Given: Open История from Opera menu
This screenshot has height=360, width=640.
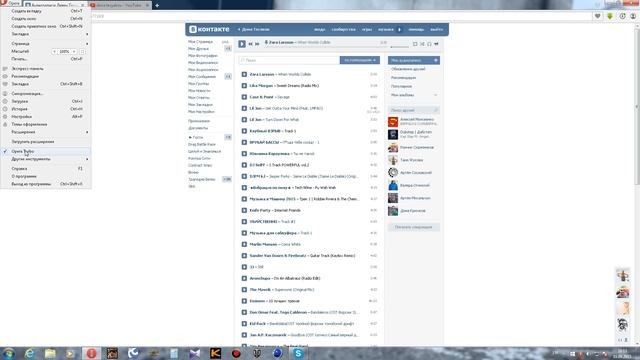Looking at the screenshot, I should tap(45, 109).
